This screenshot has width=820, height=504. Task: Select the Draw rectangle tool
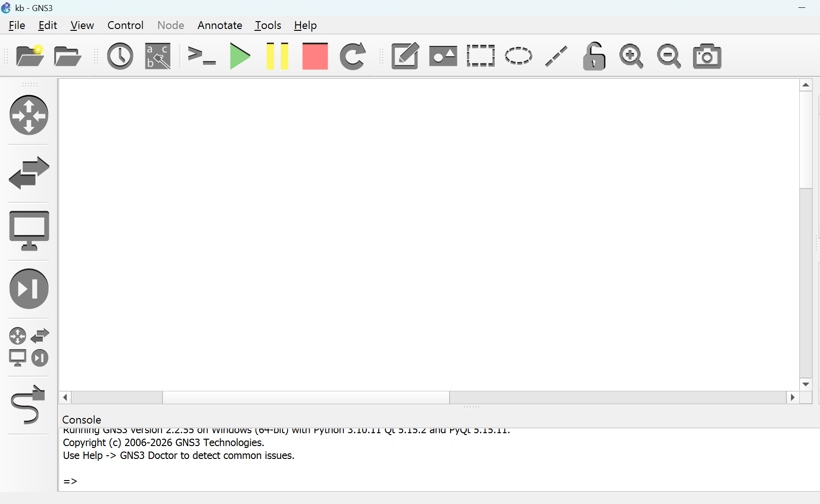[480, 56]
